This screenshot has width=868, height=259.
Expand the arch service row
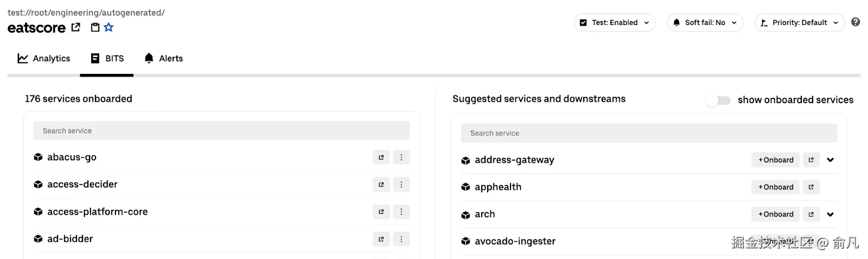(x=830, y=214)
